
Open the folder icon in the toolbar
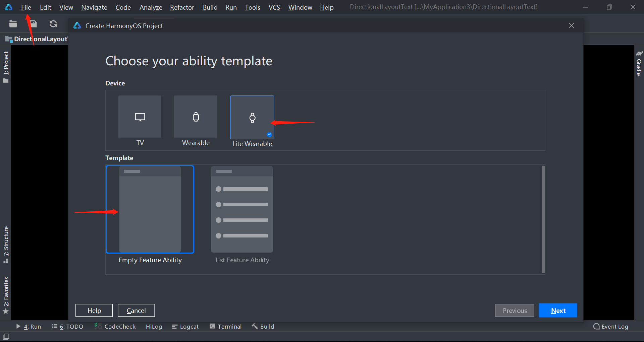click(13, 24)
